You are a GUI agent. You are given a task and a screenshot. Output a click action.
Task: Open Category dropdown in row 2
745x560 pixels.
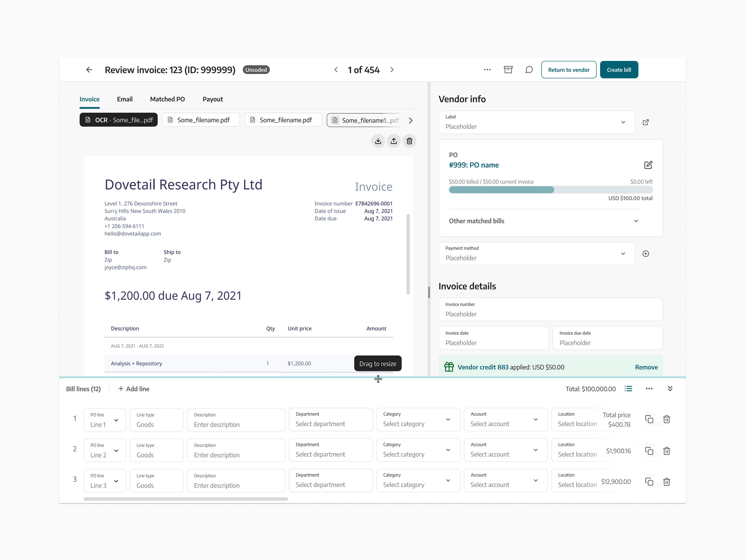click(418, 450)
